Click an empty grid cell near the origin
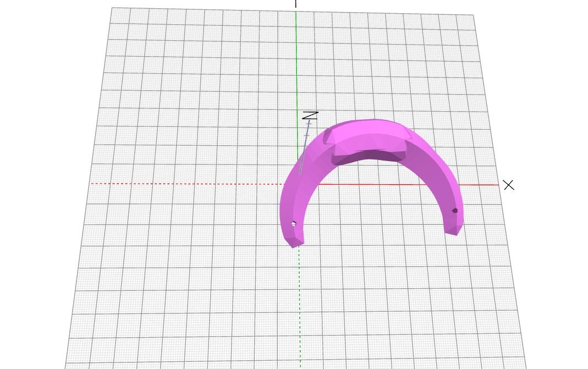Viewport: 588px width, 369px height. 264,198
